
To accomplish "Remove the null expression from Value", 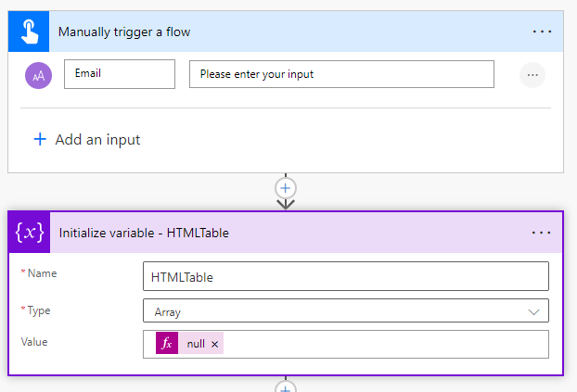I will pyautogui.click(x=215, y=344).
